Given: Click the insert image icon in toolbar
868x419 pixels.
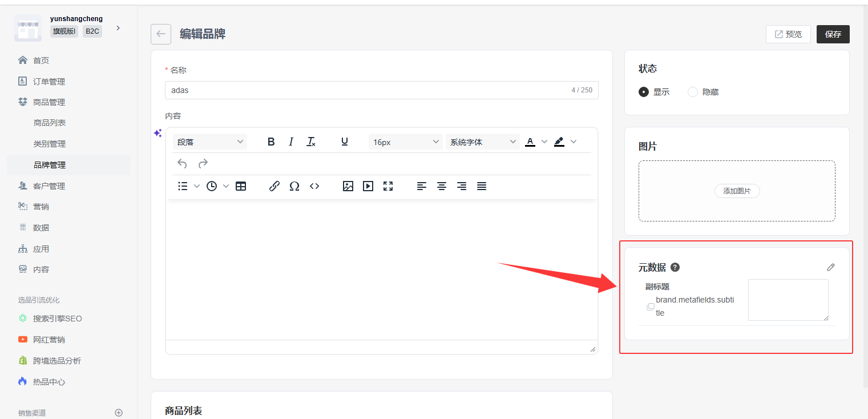Looking at the screenshot, I should click(348, 186).
